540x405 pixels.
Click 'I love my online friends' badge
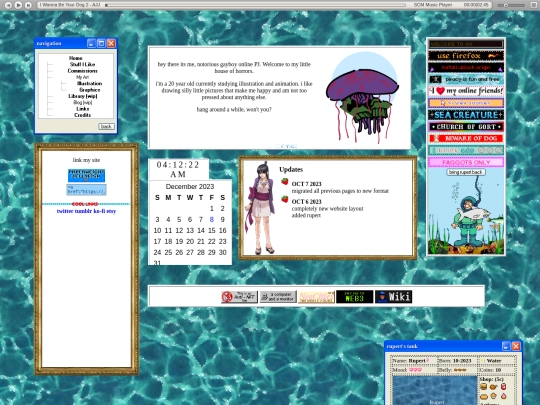466,91
